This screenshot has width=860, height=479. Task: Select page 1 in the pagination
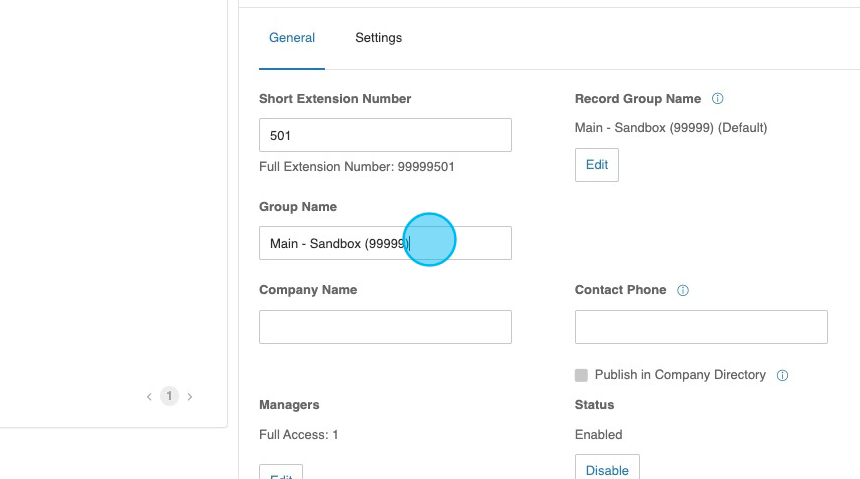click(169, 397)
